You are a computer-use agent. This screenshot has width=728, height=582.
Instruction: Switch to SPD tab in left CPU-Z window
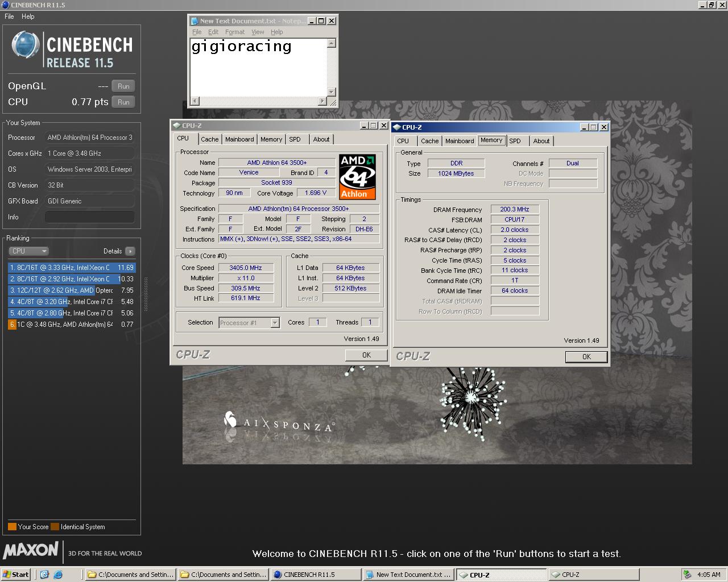[x=295, y=139]
